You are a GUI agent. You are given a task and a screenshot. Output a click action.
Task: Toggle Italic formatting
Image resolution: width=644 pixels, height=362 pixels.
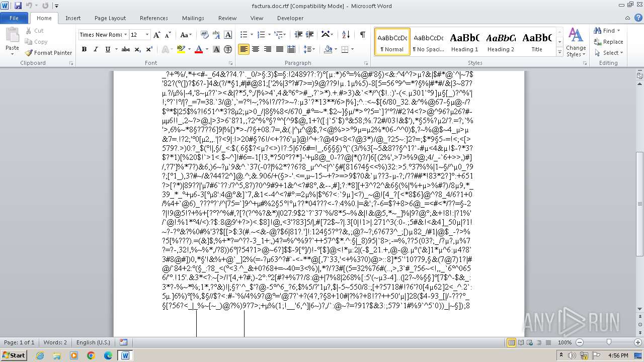click(96, 49)
